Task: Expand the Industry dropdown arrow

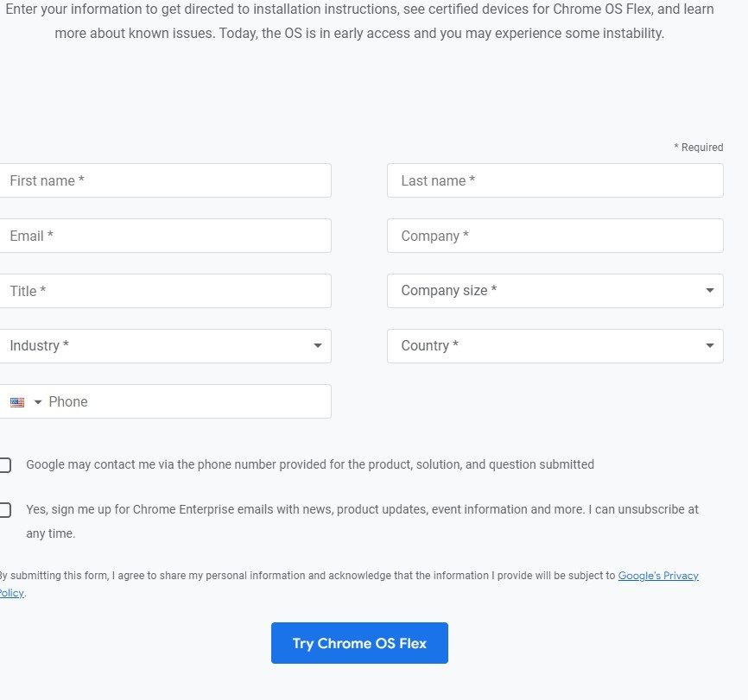Action: pyautogui.click(x=318, y=346)
